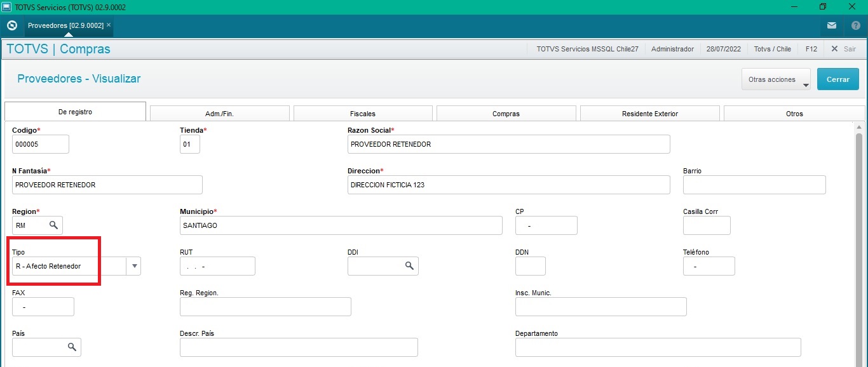Click the DDI search magnifier icon
Viewport: 868px width, 367px height.
coord(410,266)
